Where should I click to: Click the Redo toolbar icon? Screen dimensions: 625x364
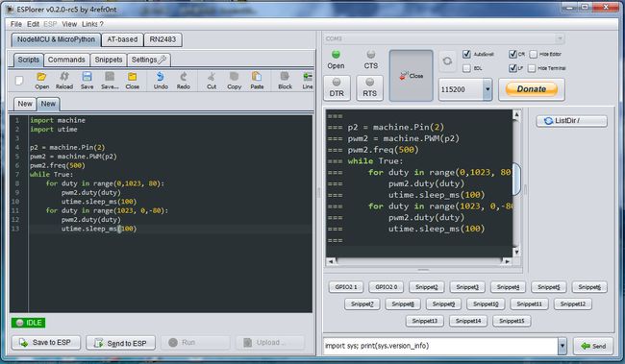(x=184, y=81)
